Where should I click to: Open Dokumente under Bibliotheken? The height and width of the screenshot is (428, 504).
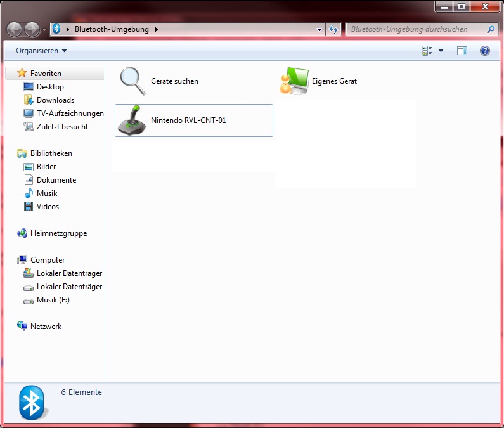tap(56, 180)
